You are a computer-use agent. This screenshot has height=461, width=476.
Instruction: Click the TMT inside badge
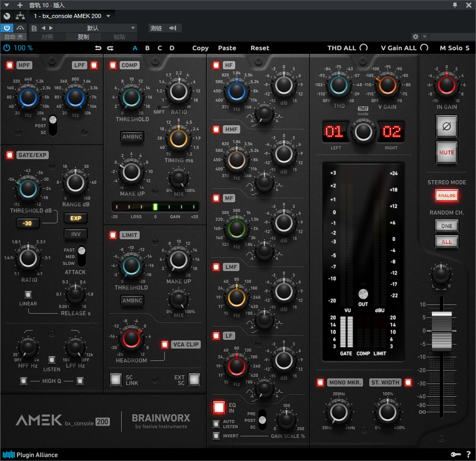click(363, 111)
